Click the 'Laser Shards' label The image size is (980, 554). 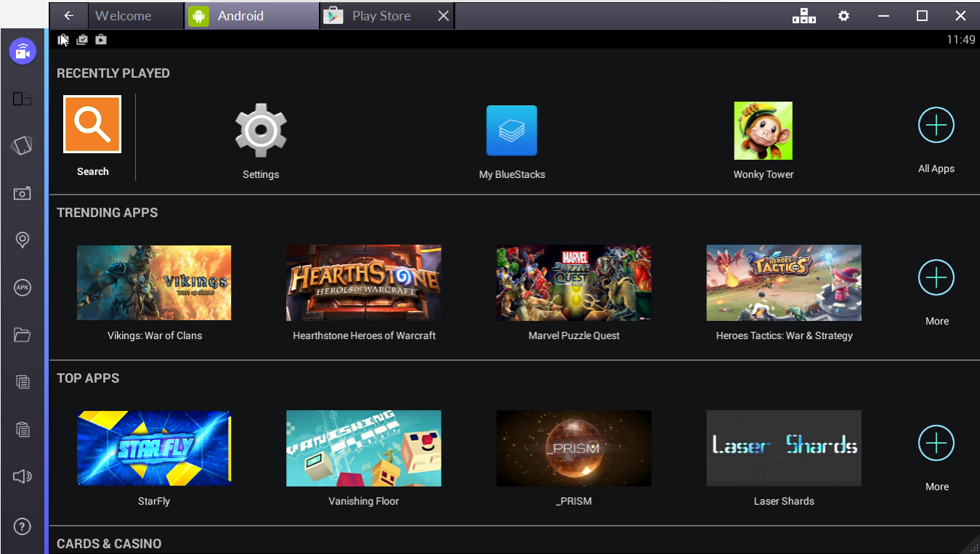point(784,501)
